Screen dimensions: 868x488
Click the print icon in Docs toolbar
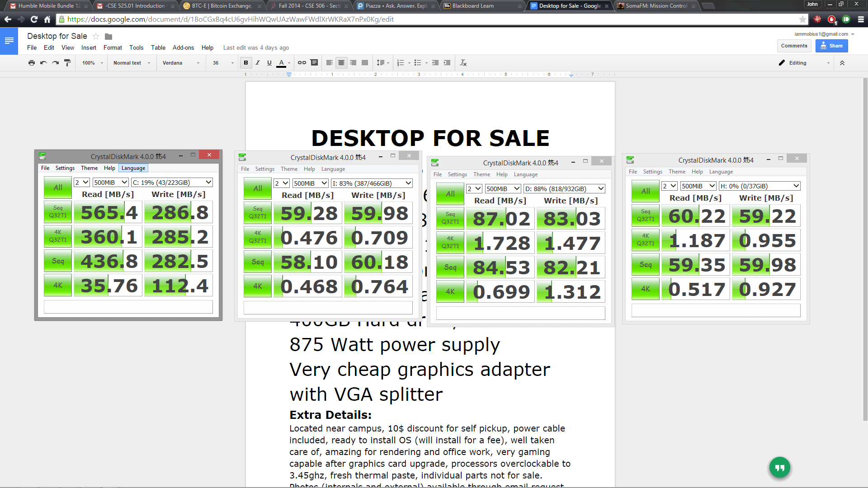click(31, 63)
